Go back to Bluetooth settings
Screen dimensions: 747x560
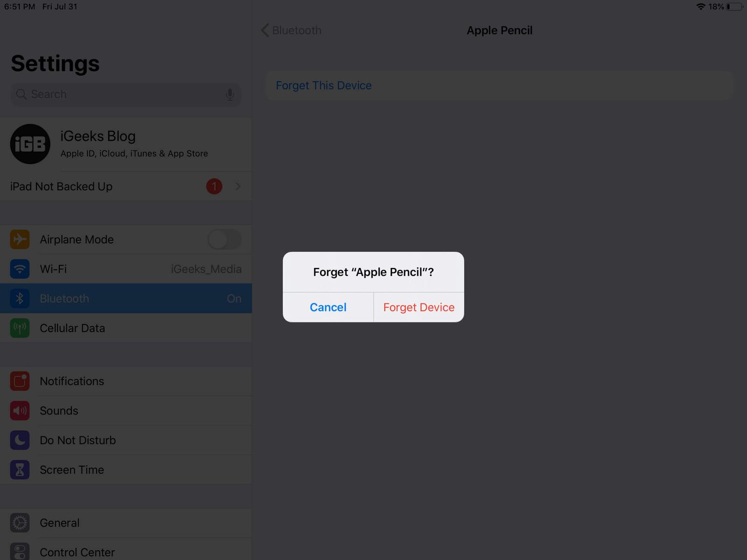point(291,30)
